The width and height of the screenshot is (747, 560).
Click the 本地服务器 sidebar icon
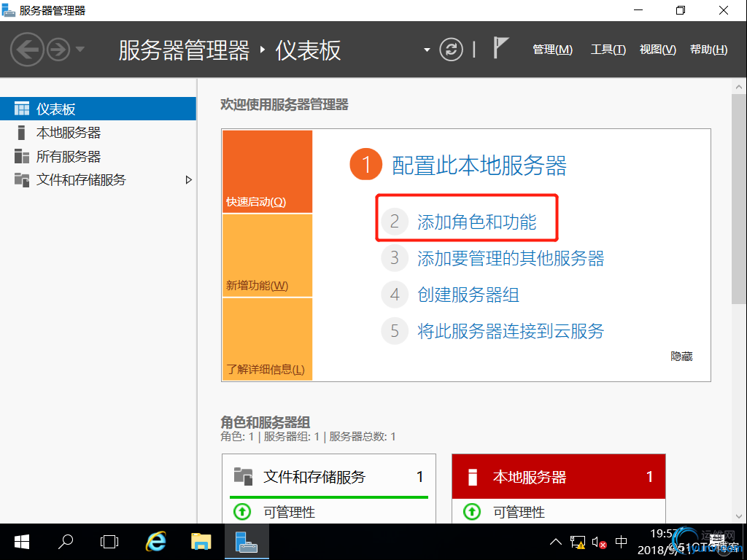click(x=21, y=133)
